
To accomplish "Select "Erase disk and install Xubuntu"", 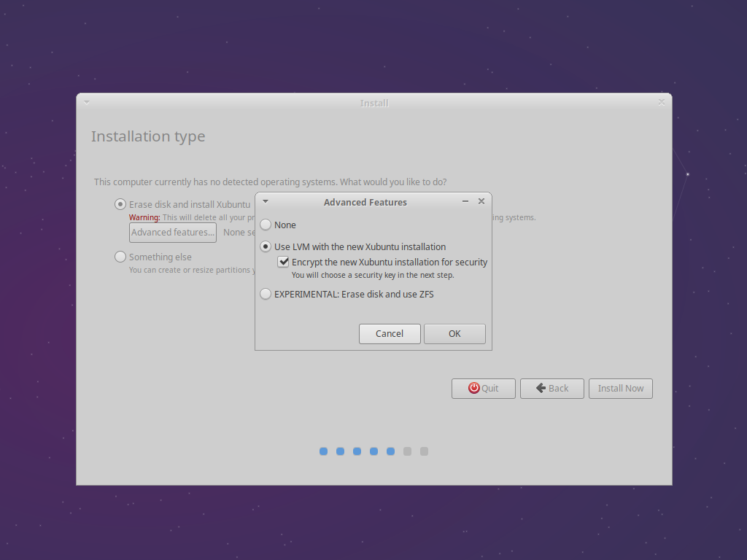I will coord(120,204).
